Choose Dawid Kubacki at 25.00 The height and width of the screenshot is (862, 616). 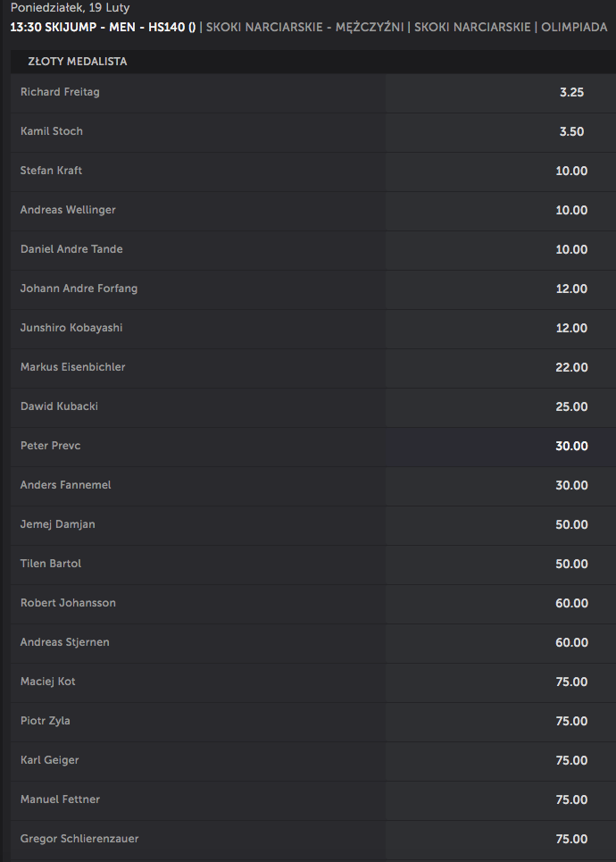[x=501, y=406]
